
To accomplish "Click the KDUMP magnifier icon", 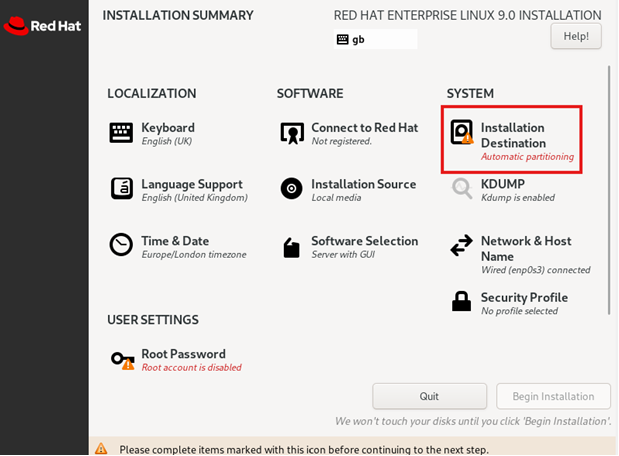I will (x=461, y=188).
